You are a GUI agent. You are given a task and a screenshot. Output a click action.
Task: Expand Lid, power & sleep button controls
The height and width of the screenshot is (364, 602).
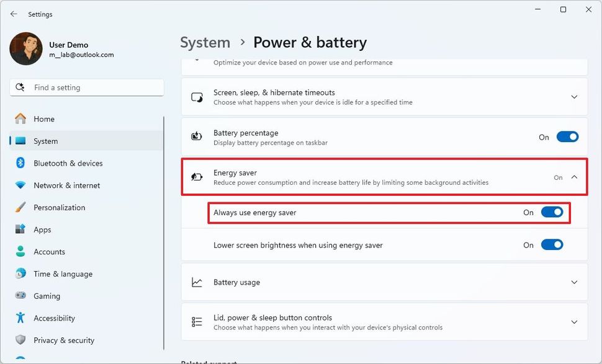click(573, 322)
